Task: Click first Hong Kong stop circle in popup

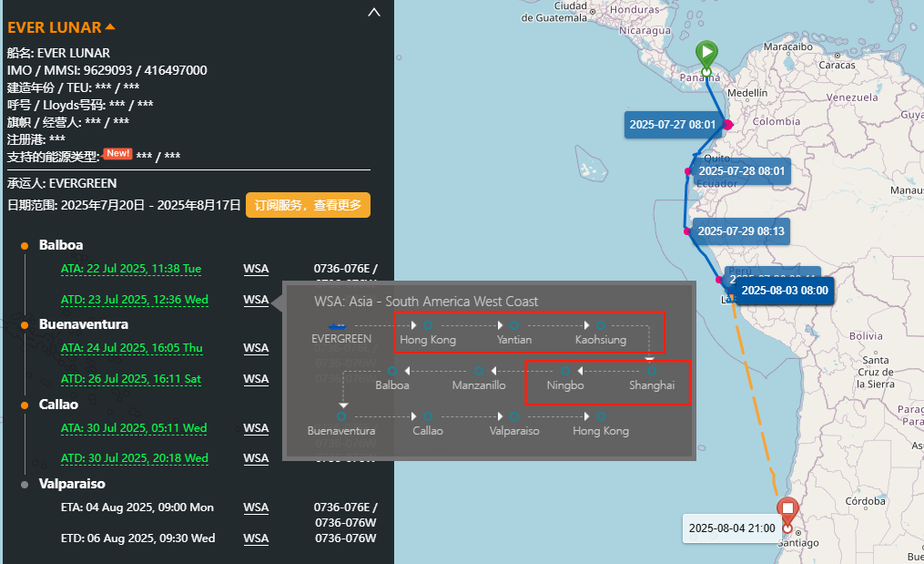Action: pyautogui.click(x=428, y=325)
